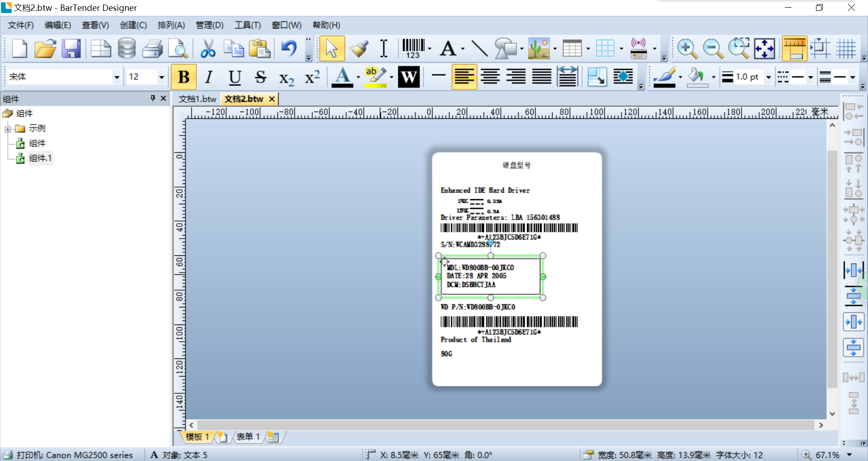Open the 创建(C) menu
The height and width of the screenshot is (461, 868).
(x=133, y=25)
